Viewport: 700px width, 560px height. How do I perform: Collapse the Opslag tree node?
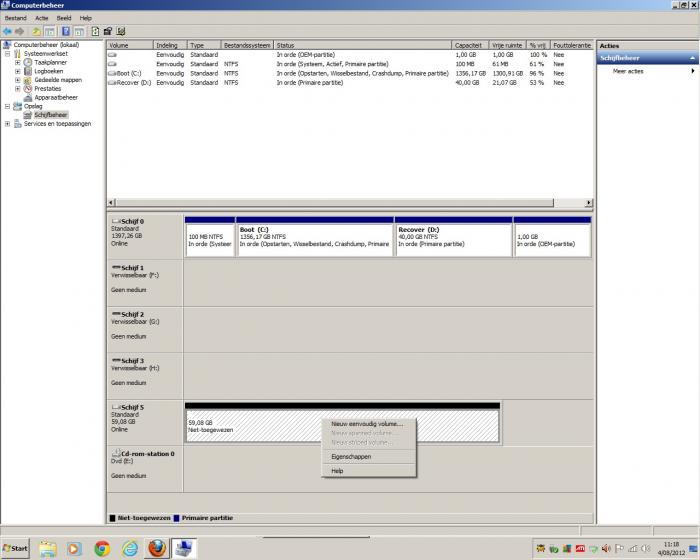8,106
